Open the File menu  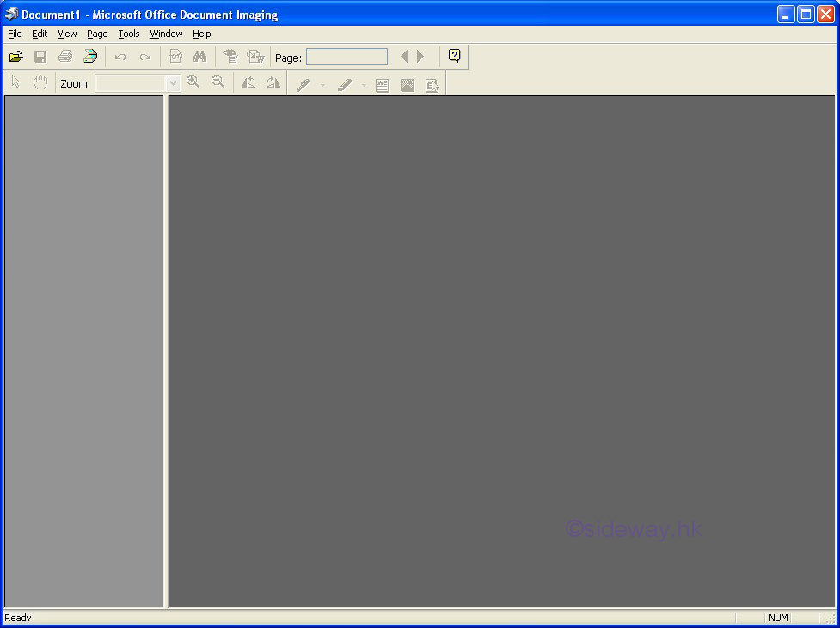coord(15,34)
